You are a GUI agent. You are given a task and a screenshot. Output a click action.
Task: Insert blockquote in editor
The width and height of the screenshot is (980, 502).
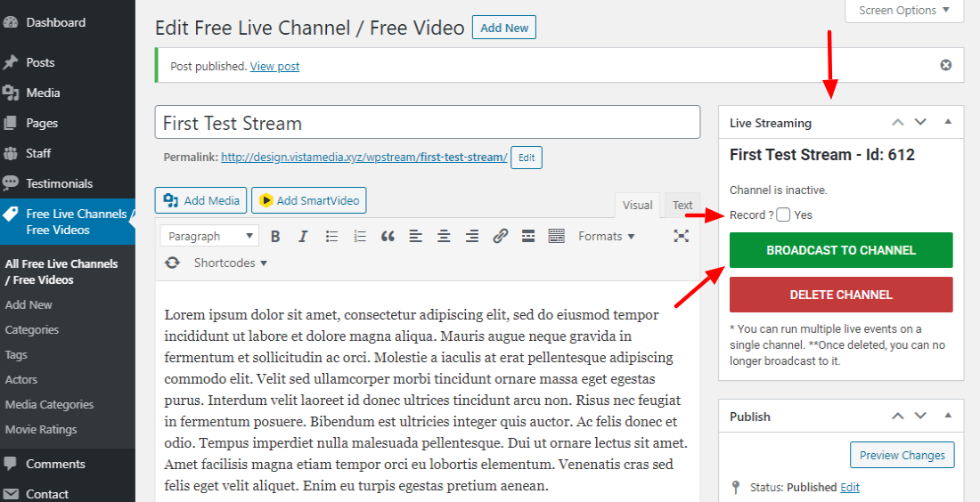point(388,236)
